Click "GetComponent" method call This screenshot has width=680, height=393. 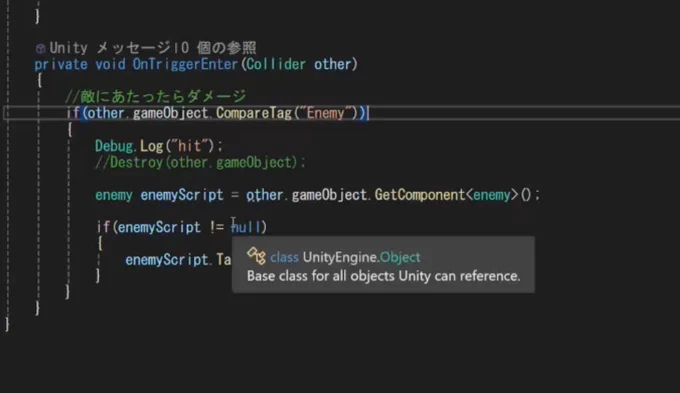click(420, 195)
